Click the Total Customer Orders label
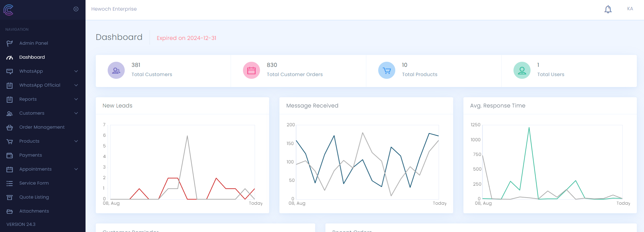Screen dimensions: 644x232 tap(295, 74)
